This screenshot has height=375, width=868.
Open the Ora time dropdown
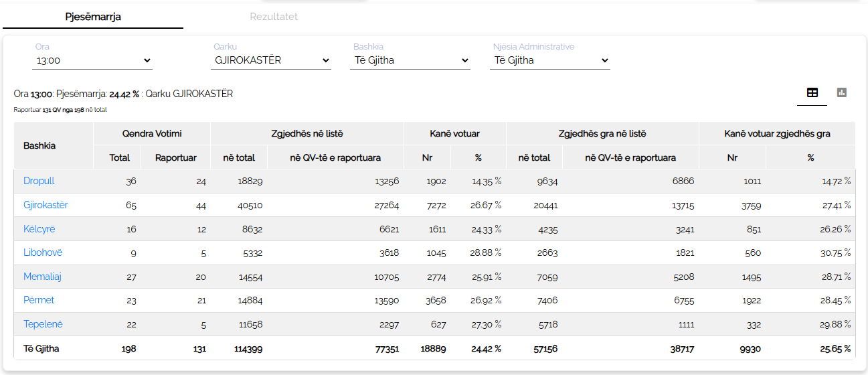tap(92, 60)
